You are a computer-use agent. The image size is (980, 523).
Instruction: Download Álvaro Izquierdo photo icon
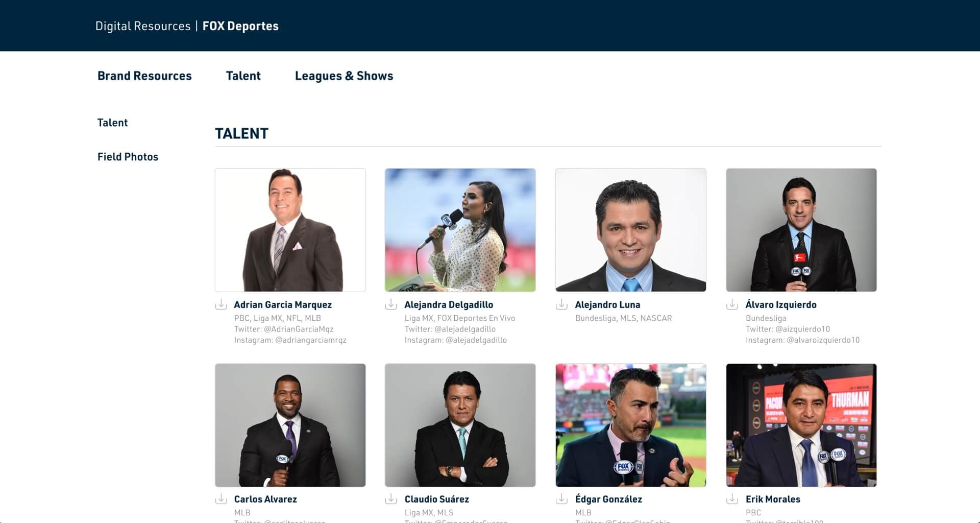(732, 304)
